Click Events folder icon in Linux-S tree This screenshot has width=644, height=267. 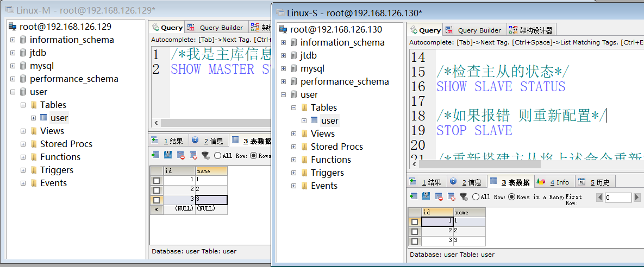click(x=304, y=186)
